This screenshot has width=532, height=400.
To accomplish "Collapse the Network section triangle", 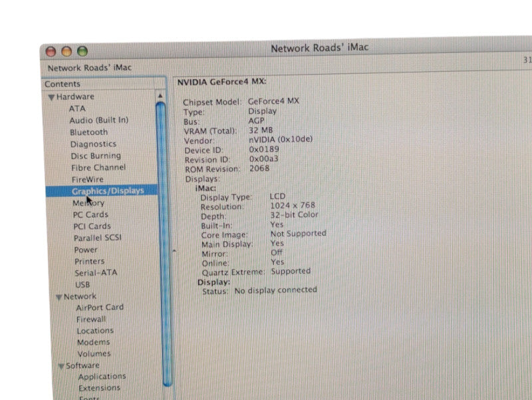I will pyautogui.click(x=59, y=297).
